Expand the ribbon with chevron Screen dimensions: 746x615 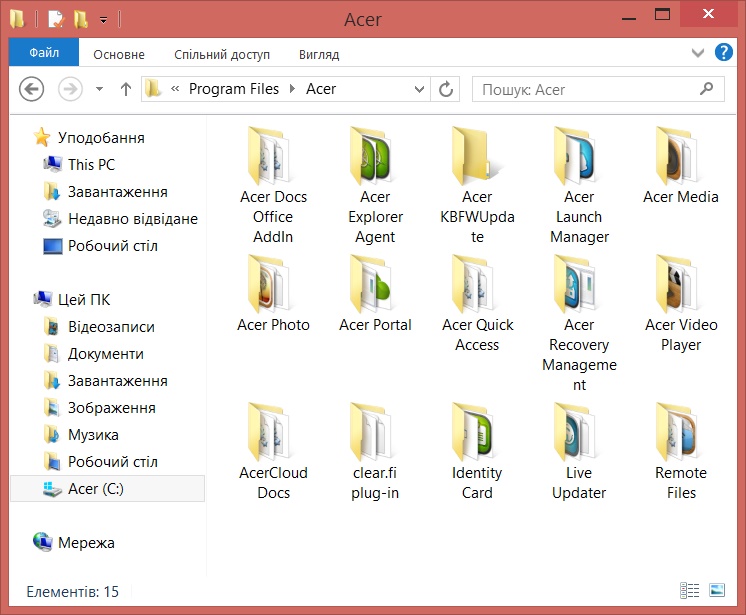click(x=697, y=52)
